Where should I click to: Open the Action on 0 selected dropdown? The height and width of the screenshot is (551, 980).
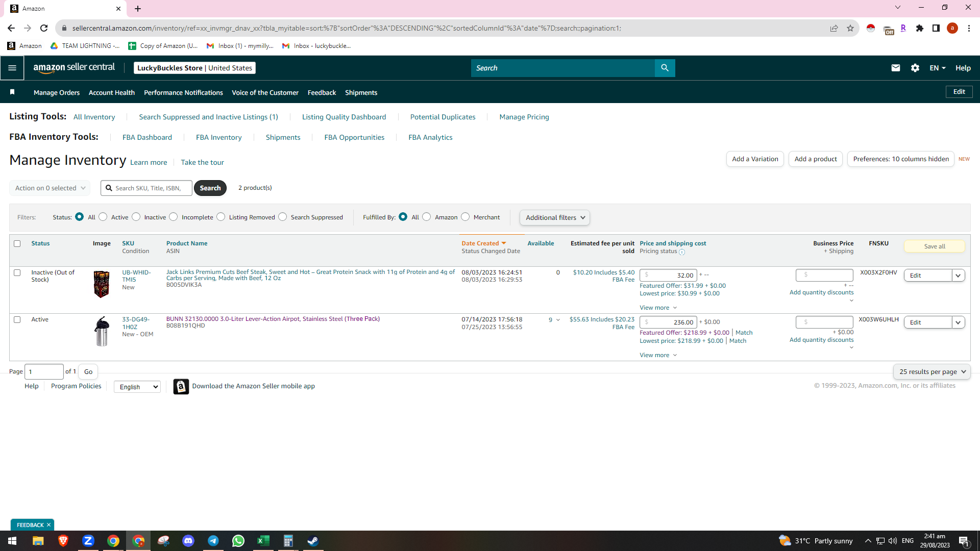tap(50, 188)
